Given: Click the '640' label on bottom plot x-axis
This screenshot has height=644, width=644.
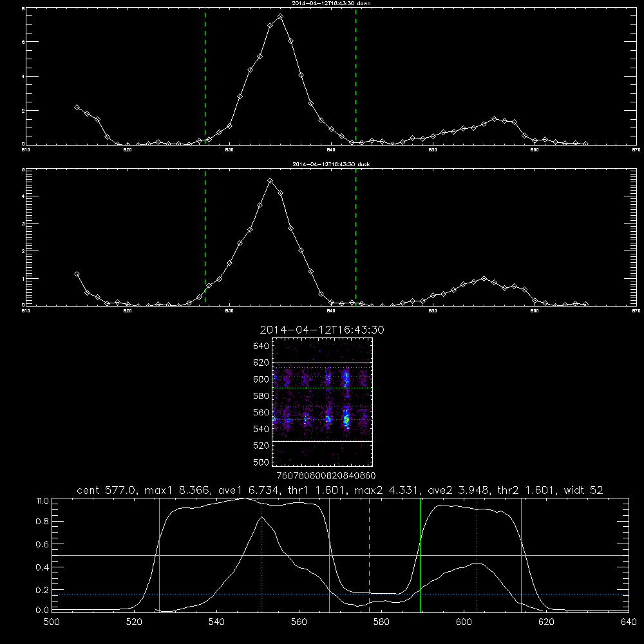Looking at the screenshot, I should (x=629, y=622).
